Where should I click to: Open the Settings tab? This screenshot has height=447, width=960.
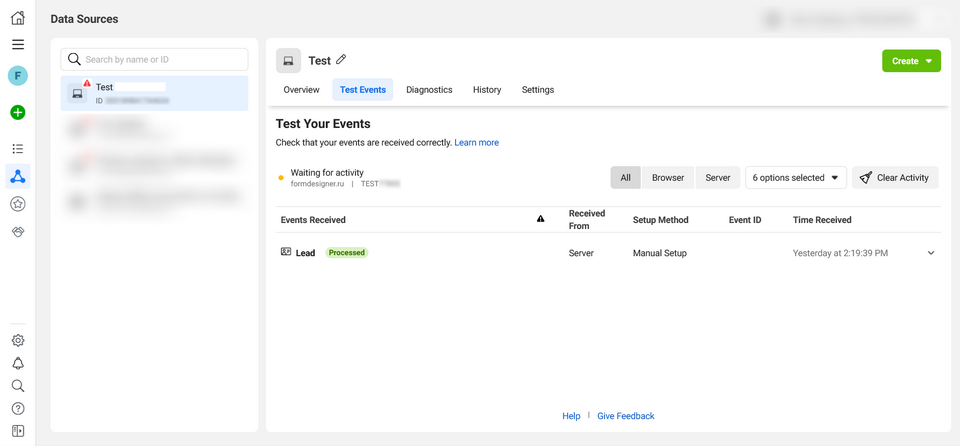click(x=538, y=89)
